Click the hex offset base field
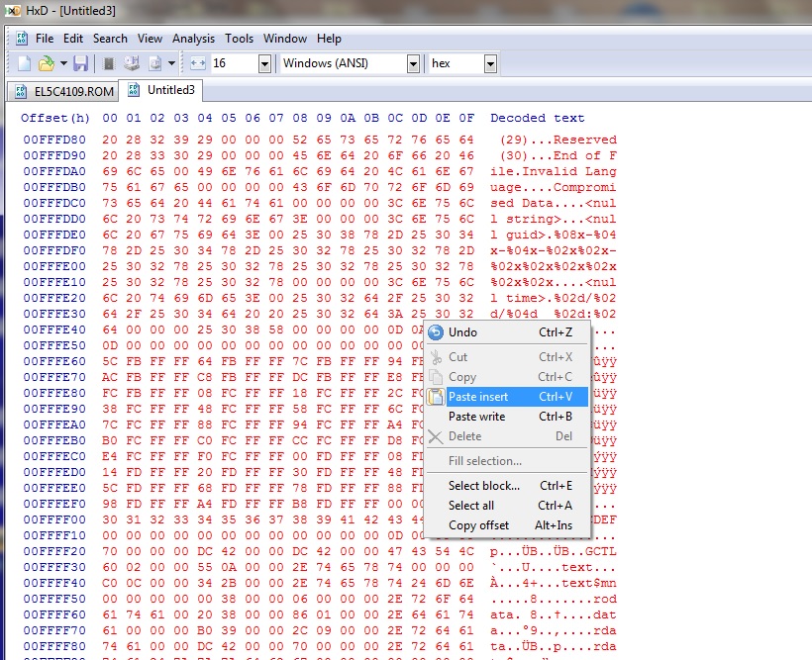Image resolution: width=812 pixels, height=660 pixels. [x=457, y=63]
